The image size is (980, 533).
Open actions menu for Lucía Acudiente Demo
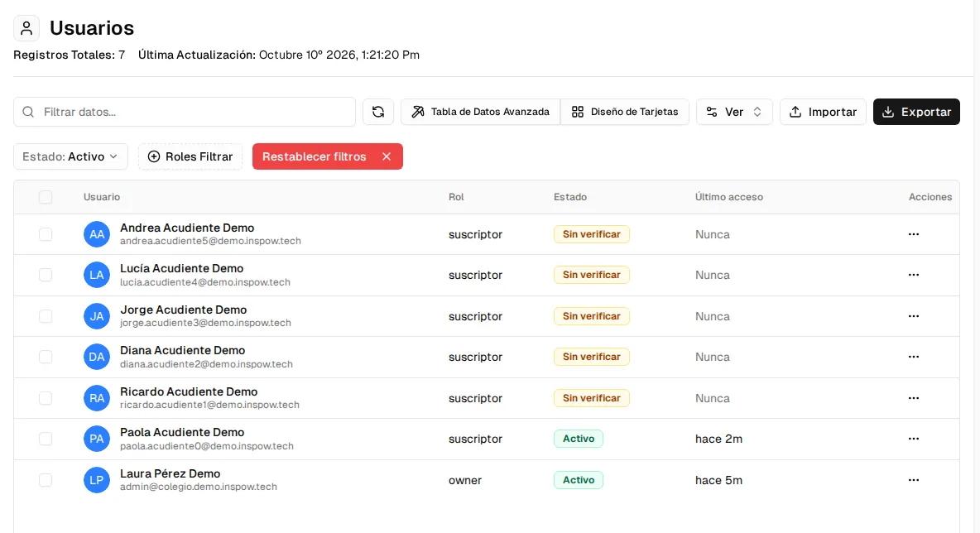[913, 275]
